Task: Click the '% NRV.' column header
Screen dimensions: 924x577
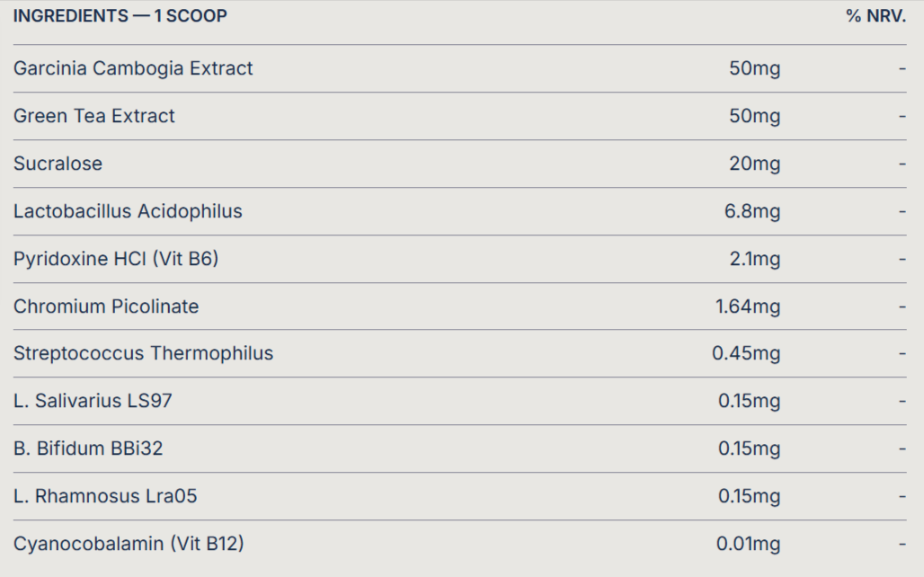Action: 875,16
